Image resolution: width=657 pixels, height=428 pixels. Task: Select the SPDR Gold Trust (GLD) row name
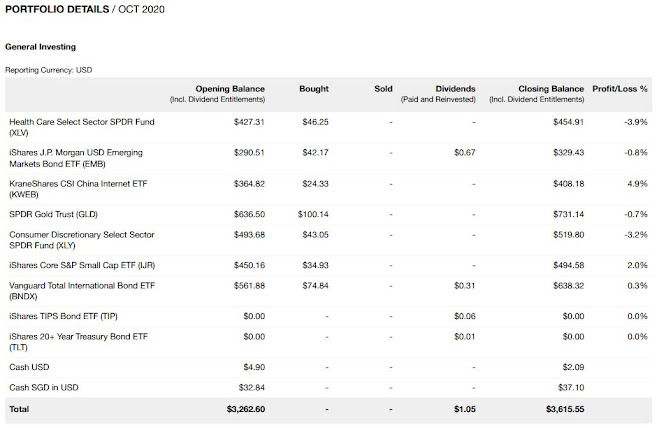pos(53,214)
